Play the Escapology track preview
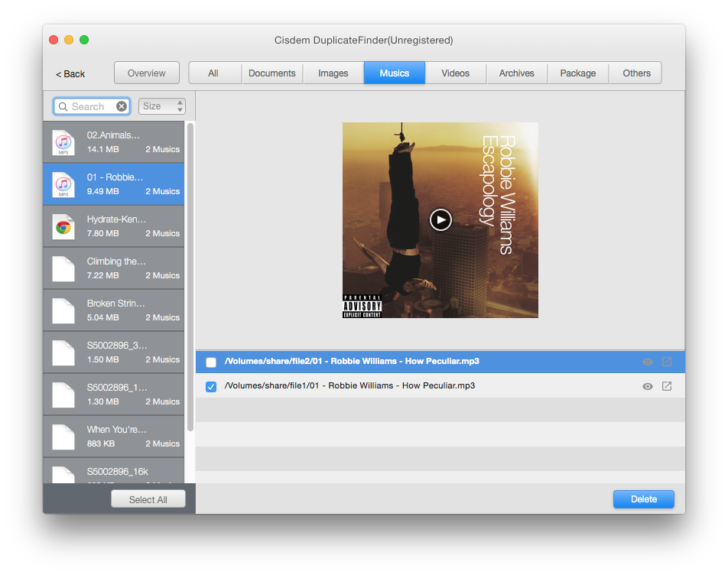The height and width of the screenshot is (575, 728). (x=440, y=220)
